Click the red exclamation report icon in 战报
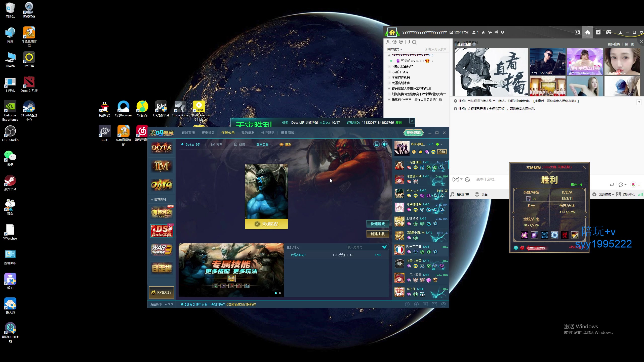This screenshot has height=362, width=644. tap(522, 248)
